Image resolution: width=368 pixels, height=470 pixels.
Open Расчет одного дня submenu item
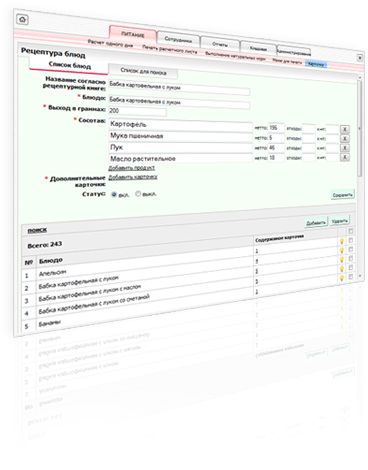[x=110, y=43]
